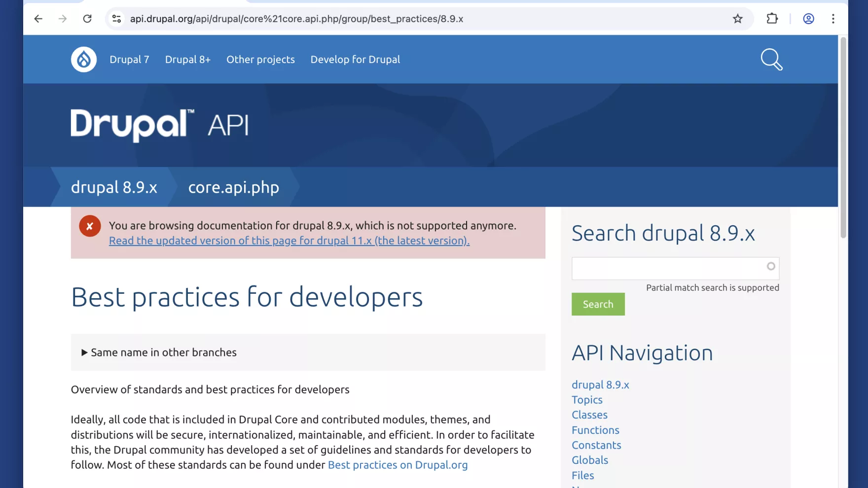Viewport: 868px width, 488px height.
Task: Click the Best practices for developers heading
Action: click(247, 297)
